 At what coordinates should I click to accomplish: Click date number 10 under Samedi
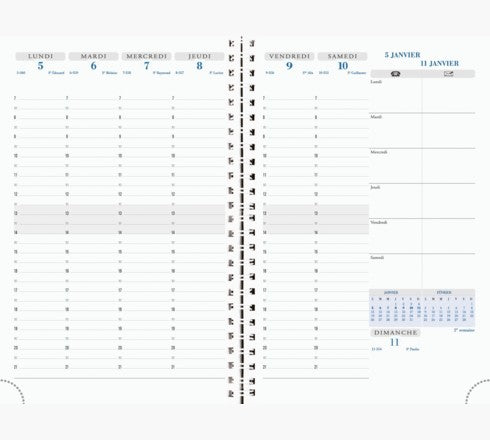[x=343, y=66]
